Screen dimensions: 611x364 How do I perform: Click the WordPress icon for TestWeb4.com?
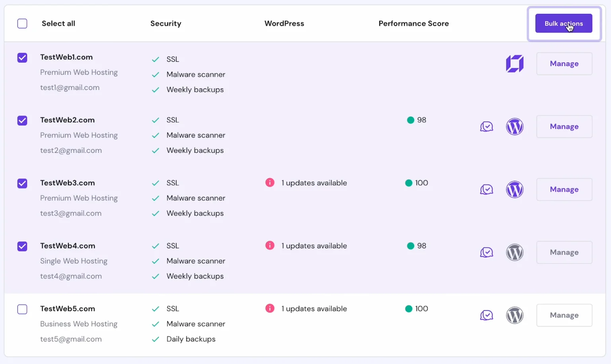point(514,253)
